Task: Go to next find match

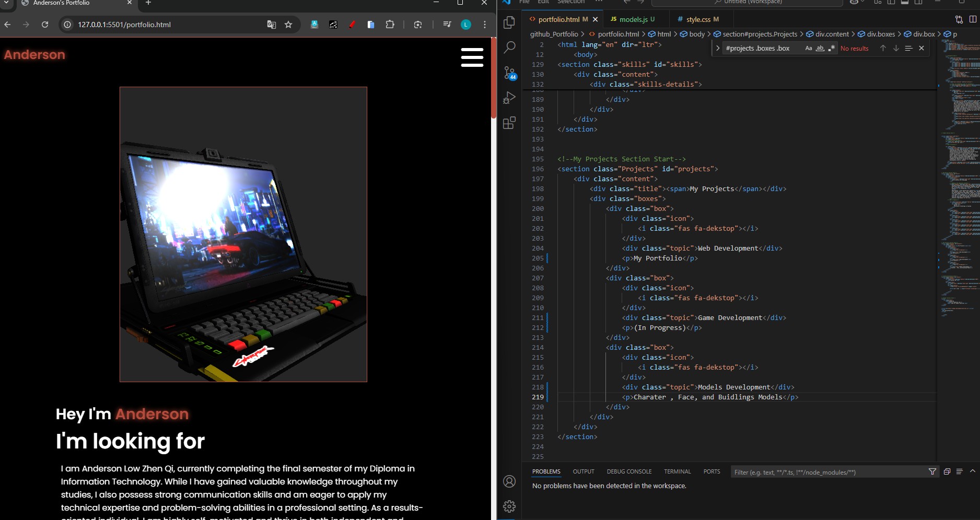Action: pyautogui.click(x=896, y=48)
